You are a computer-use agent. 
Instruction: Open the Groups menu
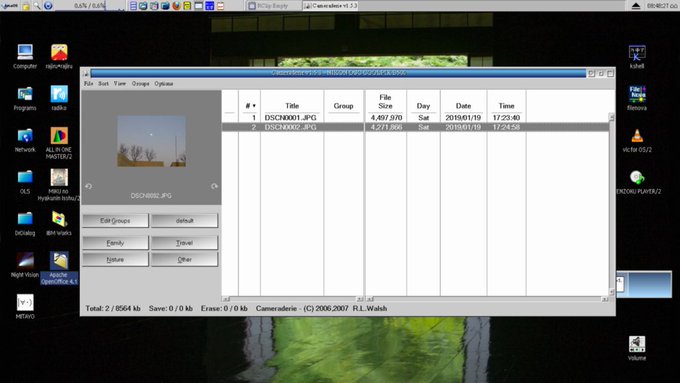coord(140,83)
